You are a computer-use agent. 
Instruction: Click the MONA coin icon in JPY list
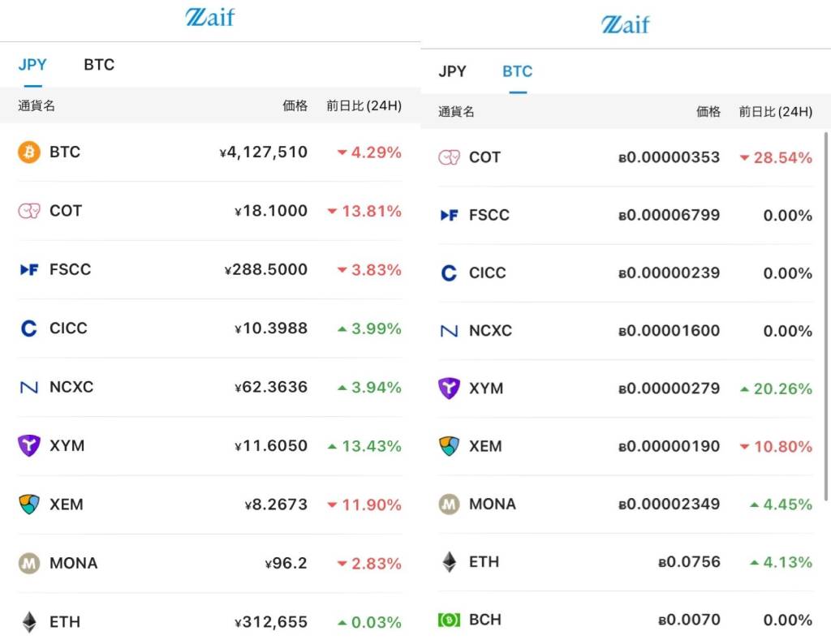(x=29, y=563)
